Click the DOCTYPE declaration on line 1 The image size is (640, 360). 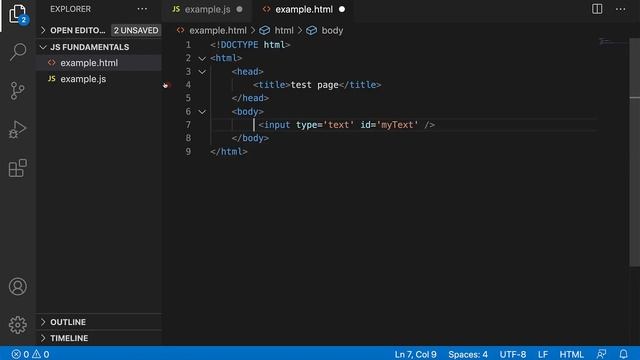[250, 45]
